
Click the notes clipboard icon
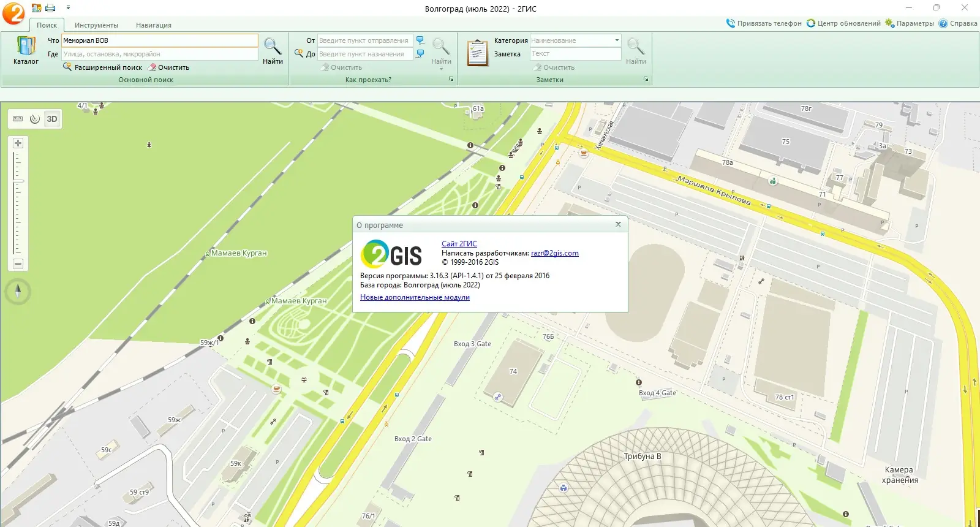(477, 52)
